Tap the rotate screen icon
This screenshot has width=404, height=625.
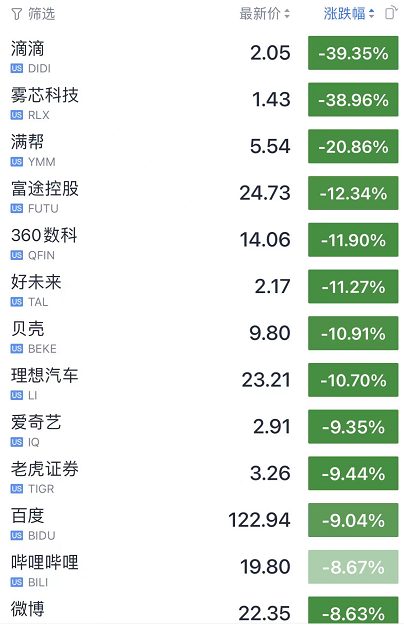pyautogui.click(x=391, y=13)
